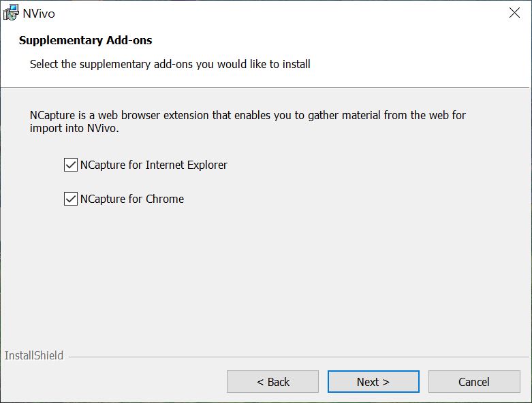Go to the next installer step
Image resolution: width=532 pixels, height=403 pixels.
(x=373, y=382)
